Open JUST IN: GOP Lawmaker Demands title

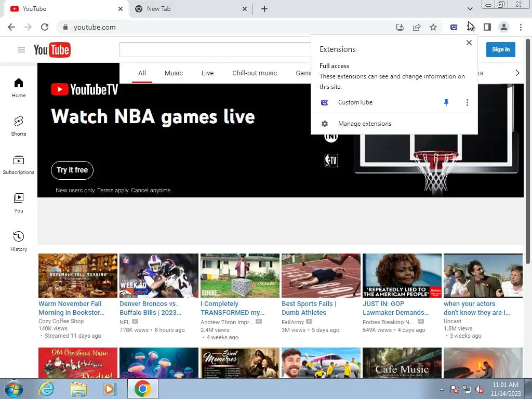395,308
